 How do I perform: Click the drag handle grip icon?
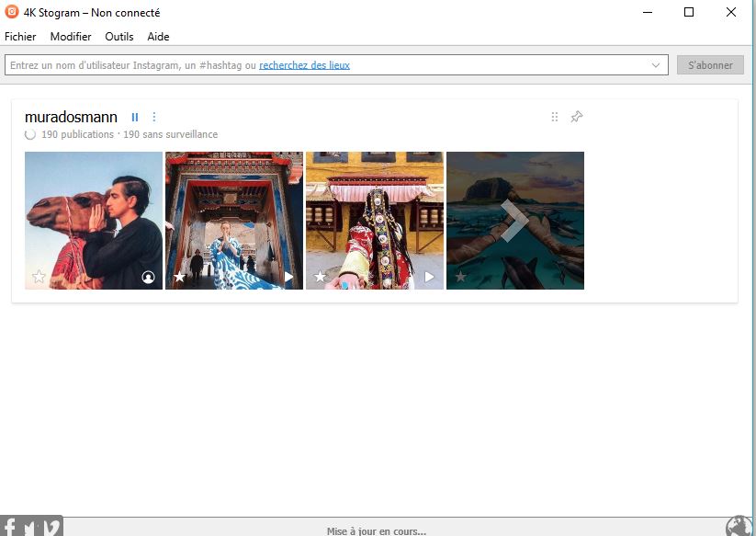pyautogui.click(x=554, y=117)
